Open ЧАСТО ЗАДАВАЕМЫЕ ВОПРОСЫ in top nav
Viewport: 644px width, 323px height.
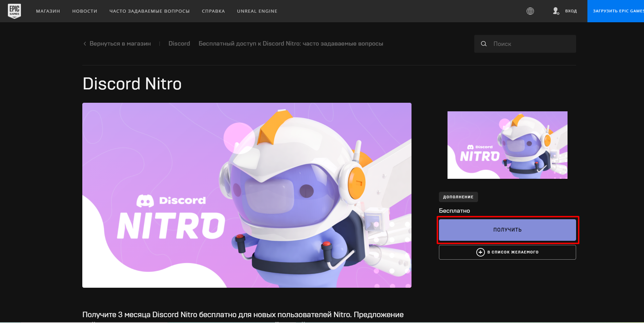(150, 11)
